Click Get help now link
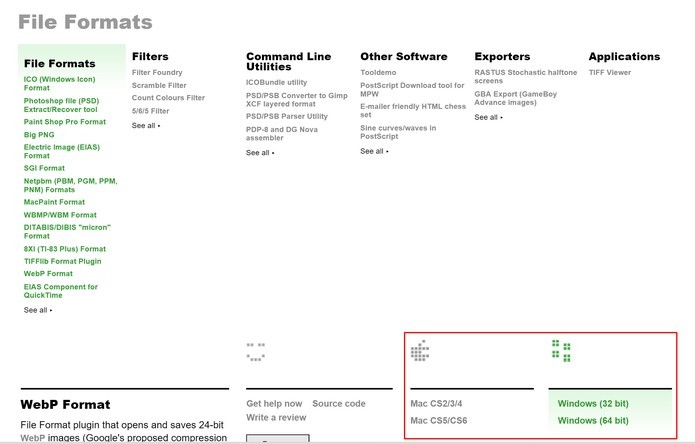 coord(274,404)
